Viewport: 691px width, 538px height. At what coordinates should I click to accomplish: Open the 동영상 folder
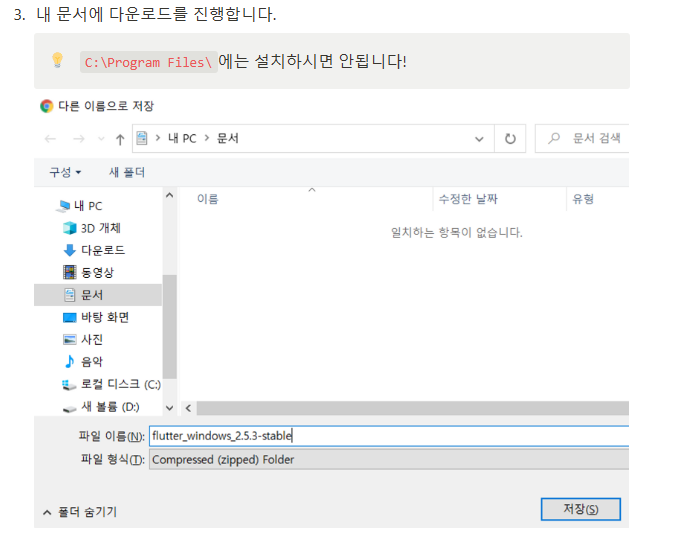[97, 272]
